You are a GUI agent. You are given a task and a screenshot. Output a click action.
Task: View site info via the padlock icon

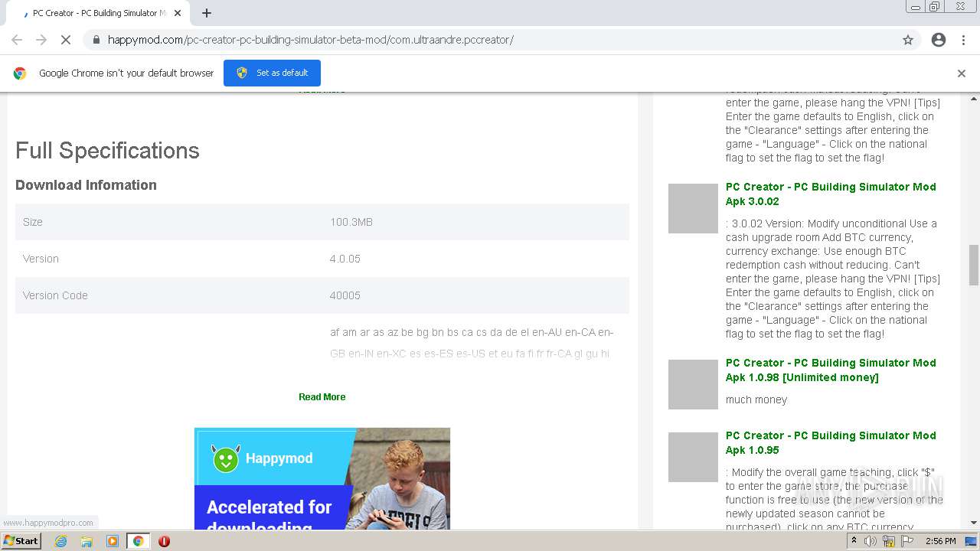pos(96,40)
